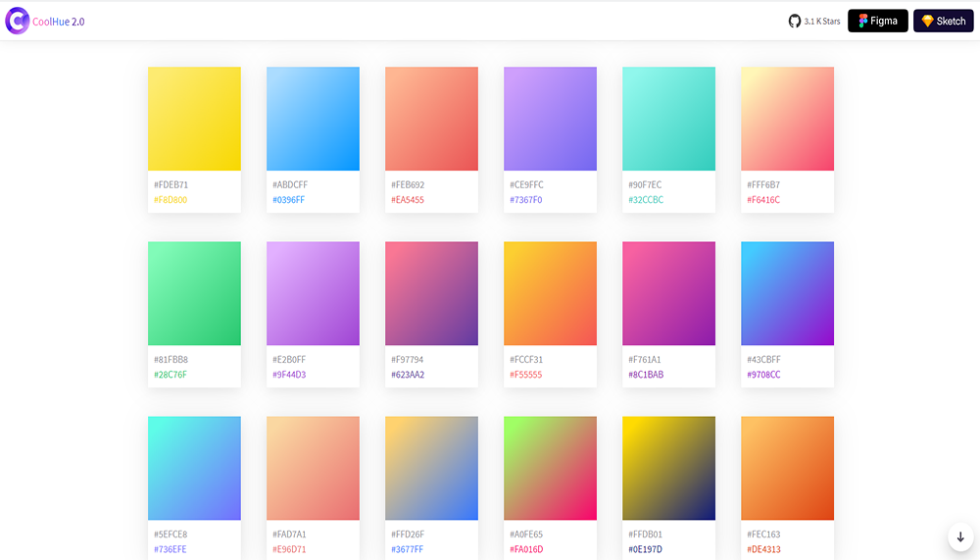Click the #7367F0 color code
The width and height of the screenshot is (980, 560).
coord(526,200)
